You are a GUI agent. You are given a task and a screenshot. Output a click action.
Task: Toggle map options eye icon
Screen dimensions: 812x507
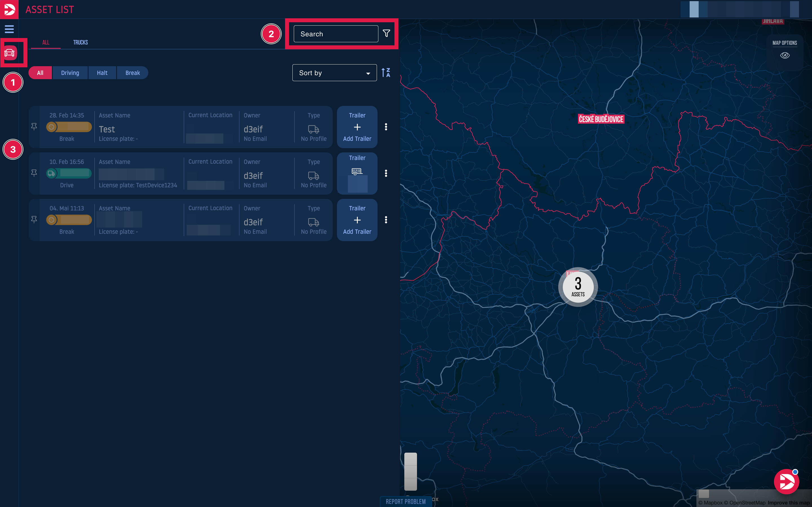[784, 55]
